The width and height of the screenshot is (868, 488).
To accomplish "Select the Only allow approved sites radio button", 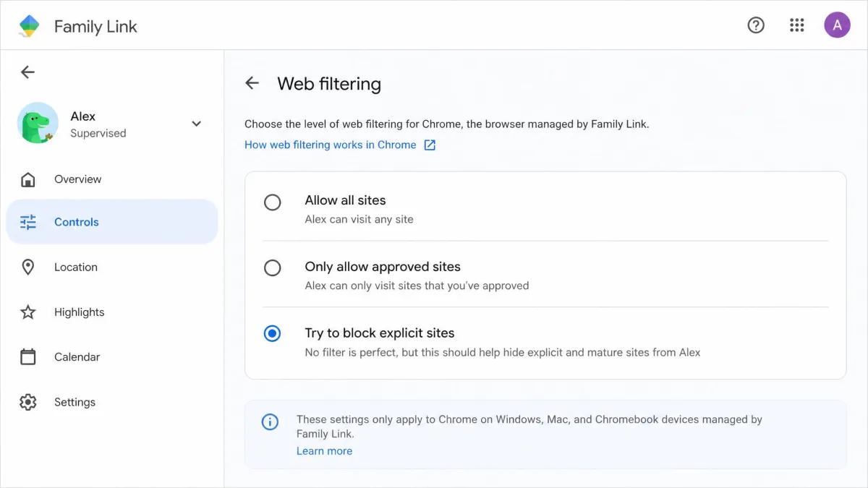I will click(272, 268).
